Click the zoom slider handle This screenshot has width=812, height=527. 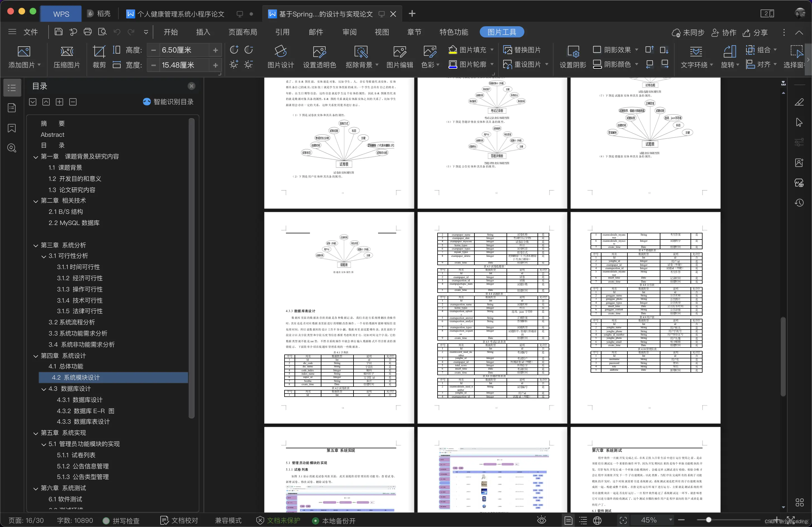pyautogui.click(x=709, y=520)
